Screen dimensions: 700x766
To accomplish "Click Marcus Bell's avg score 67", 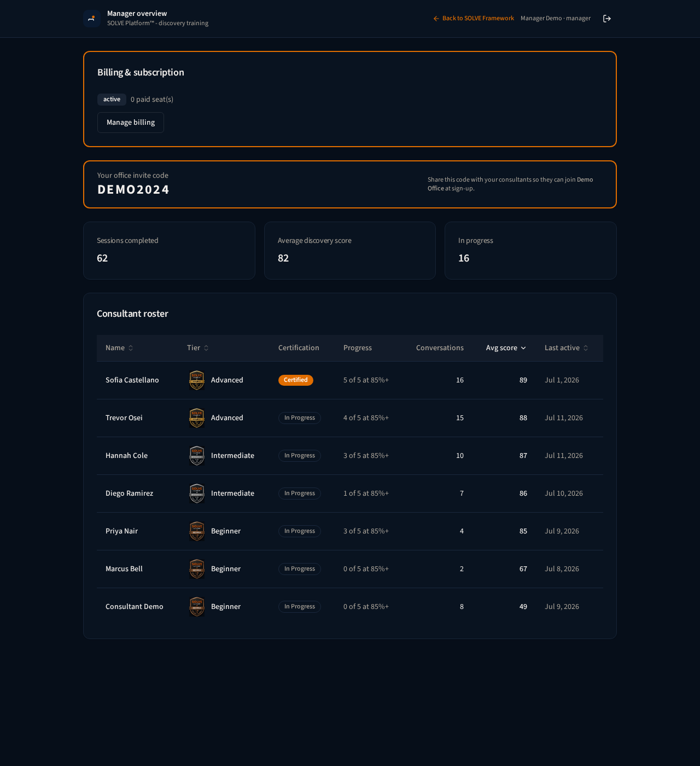I will click(523, 569).
